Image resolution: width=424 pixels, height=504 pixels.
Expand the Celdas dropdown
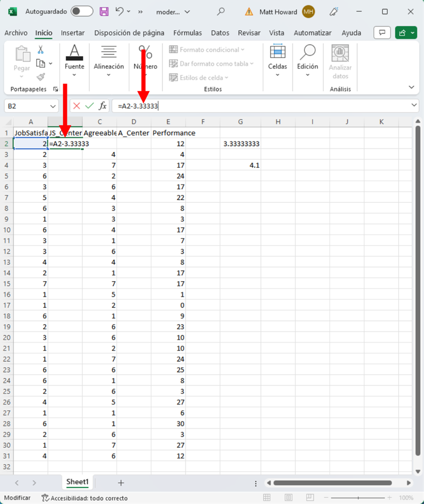[x=277, y=66]
